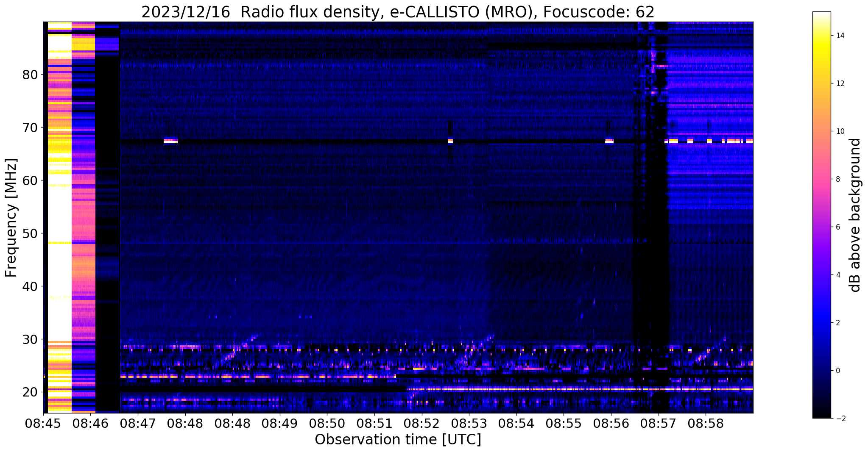Click the 40 MHz y-axis tick label
The width and height of the screenshot is (868, 452).
coord(30,286)
